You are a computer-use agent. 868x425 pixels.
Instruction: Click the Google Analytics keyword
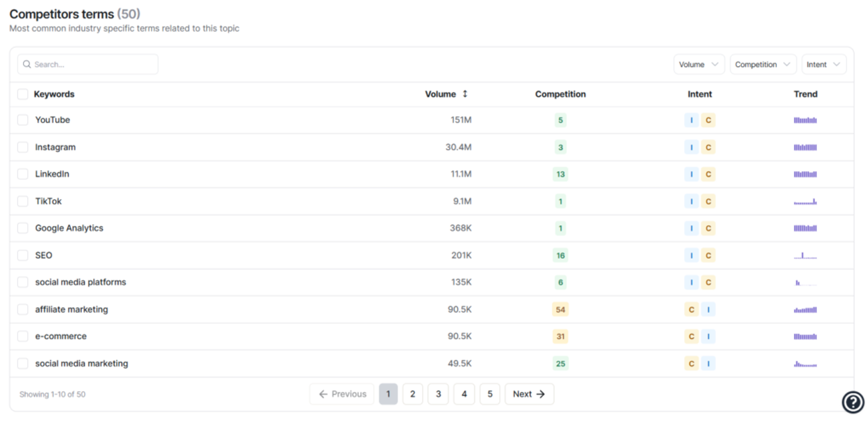[x=69, y=228]
